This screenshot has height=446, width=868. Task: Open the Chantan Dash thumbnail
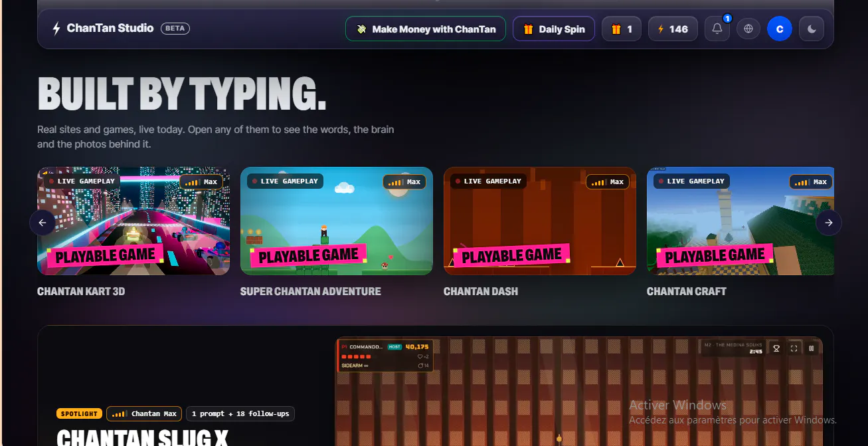pos(540,221)
